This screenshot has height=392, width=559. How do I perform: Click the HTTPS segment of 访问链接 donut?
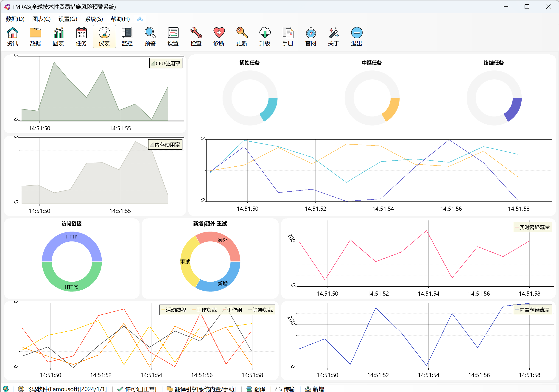click(x=72, y=287)
